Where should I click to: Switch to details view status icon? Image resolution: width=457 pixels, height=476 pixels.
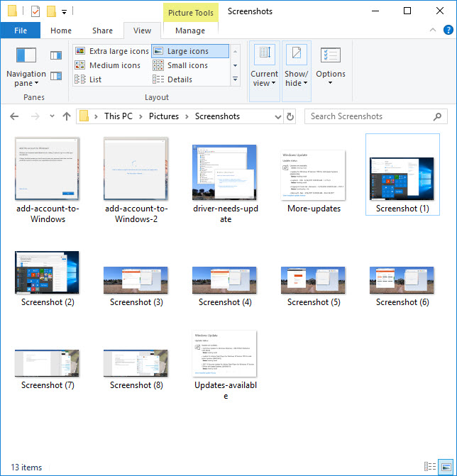point(430,466)
